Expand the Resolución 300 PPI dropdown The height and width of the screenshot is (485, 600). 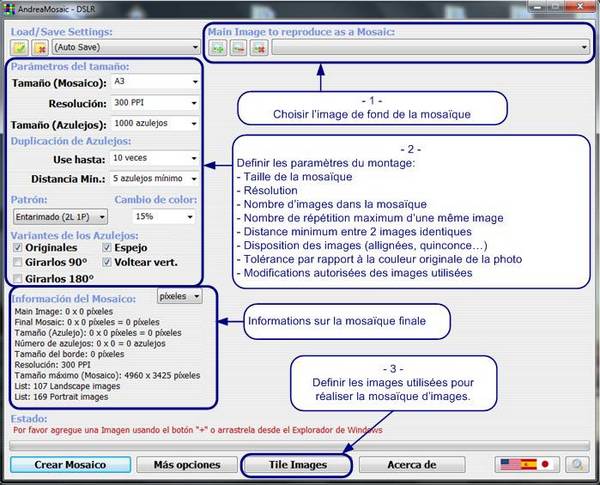click(153, 103)
